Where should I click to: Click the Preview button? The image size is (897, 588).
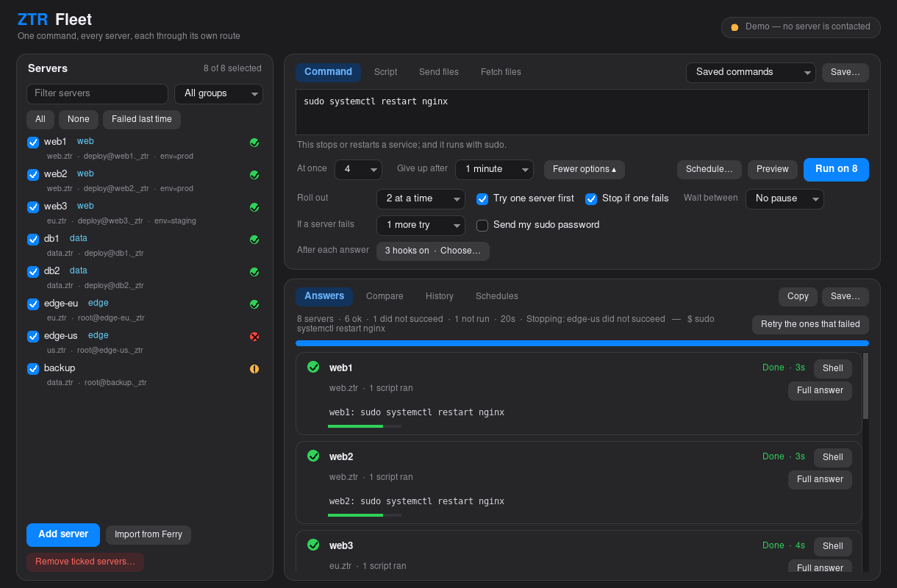pyautogui.click(x=773, y=170)
